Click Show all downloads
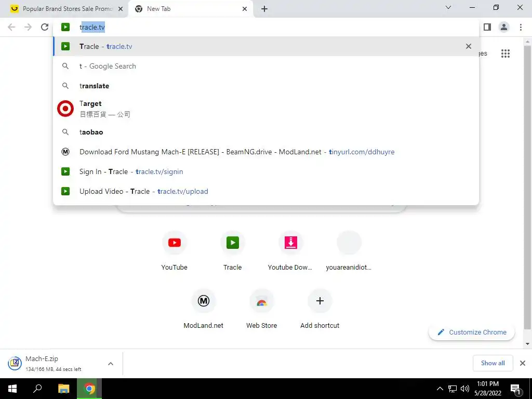This screenshot has height=399, width=532. click(493, 363)
